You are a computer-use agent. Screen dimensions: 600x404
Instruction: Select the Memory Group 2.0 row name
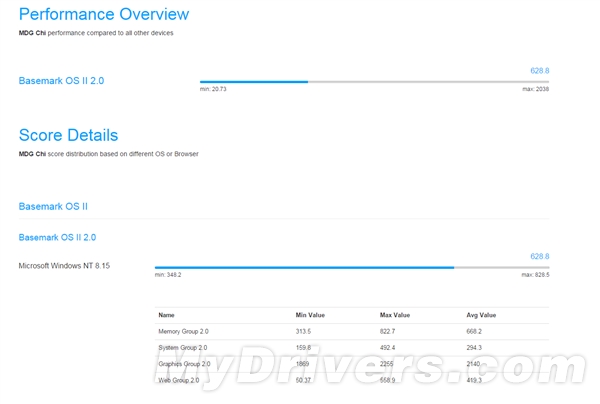tap(183, 331)
